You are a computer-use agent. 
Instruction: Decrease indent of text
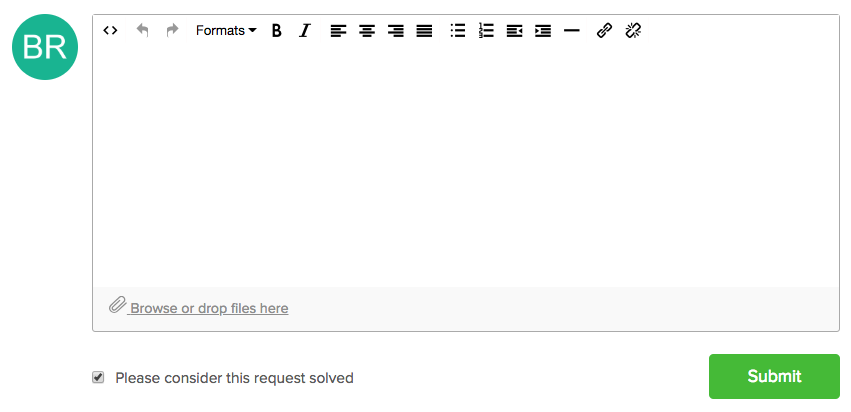point(515,30)
